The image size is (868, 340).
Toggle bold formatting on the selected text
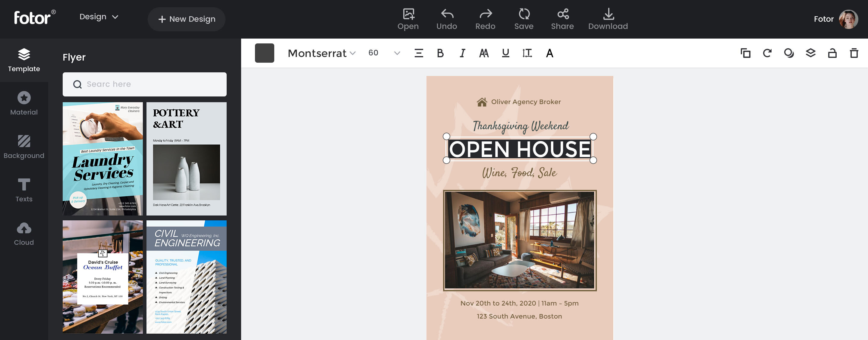440,53
